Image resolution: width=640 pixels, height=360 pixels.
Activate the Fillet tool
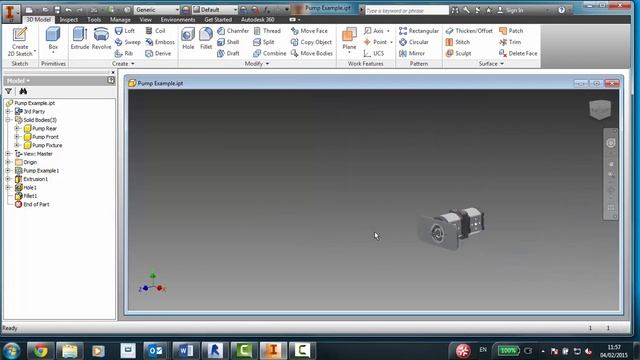[x=206, y=38]
